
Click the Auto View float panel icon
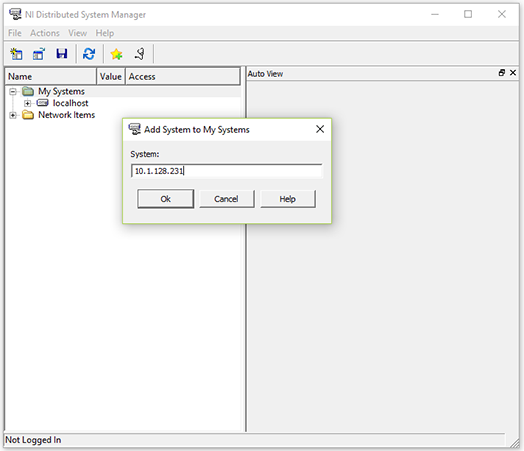click(502, 72)
